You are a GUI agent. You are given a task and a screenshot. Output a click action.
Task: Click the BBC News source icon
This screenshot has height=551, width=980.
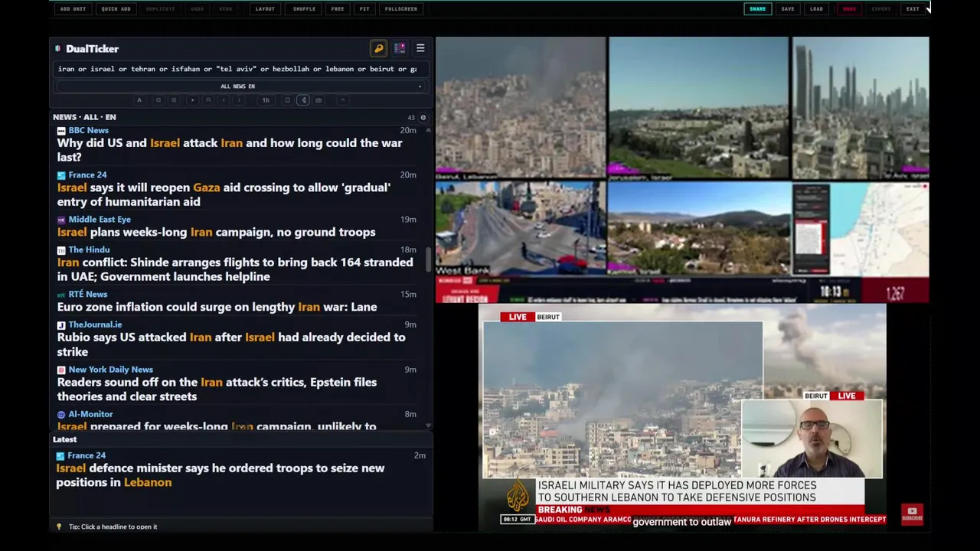61,131
